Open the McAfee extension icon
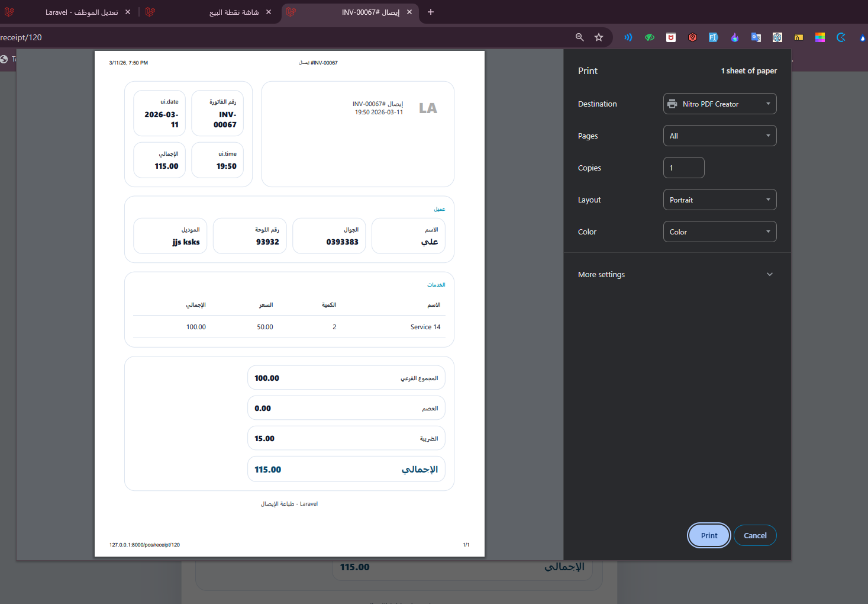868x604 pixels. pyautogui.click(x=671, y=37)
